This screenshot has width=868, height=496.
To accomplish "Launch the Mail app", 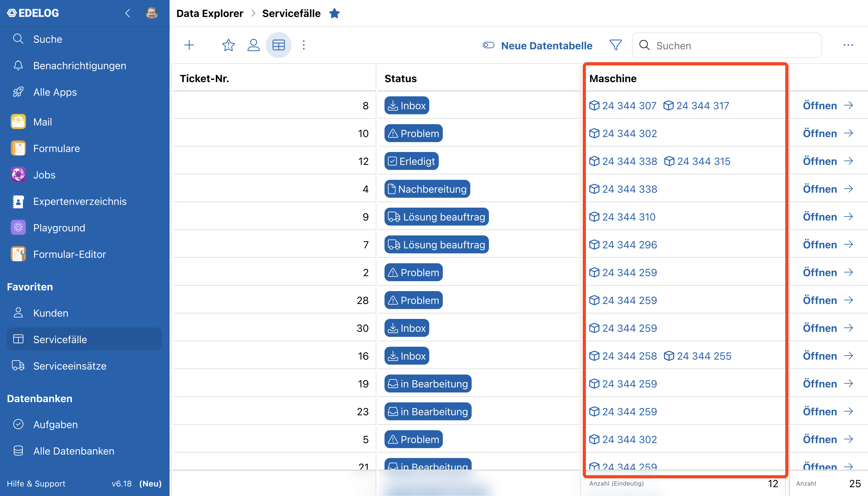I will coord(84,122).
